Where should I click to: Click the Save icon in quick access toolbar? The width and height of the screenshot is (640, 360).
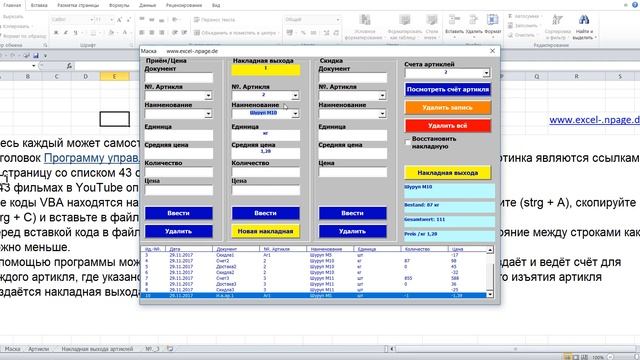tap(36, 55)
